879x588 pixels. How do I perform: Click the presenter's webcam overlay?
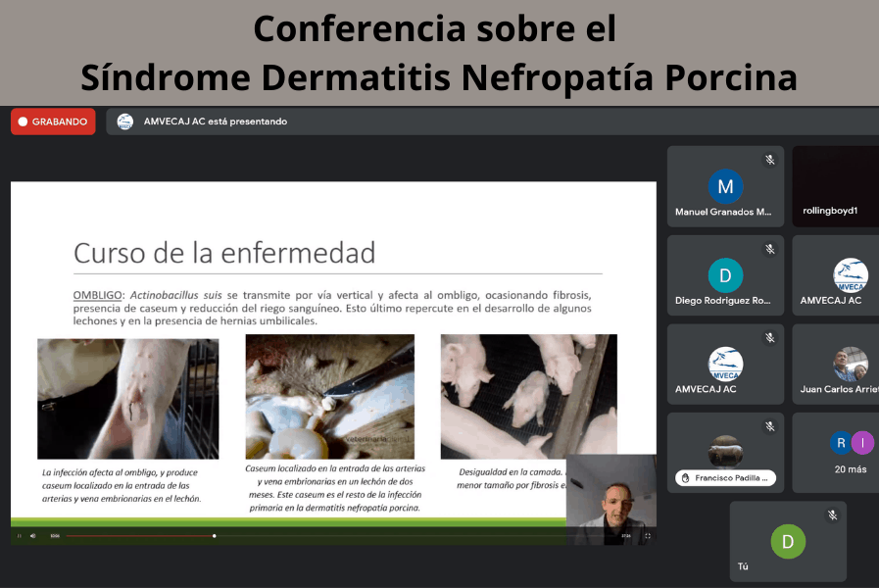[611, 499]
